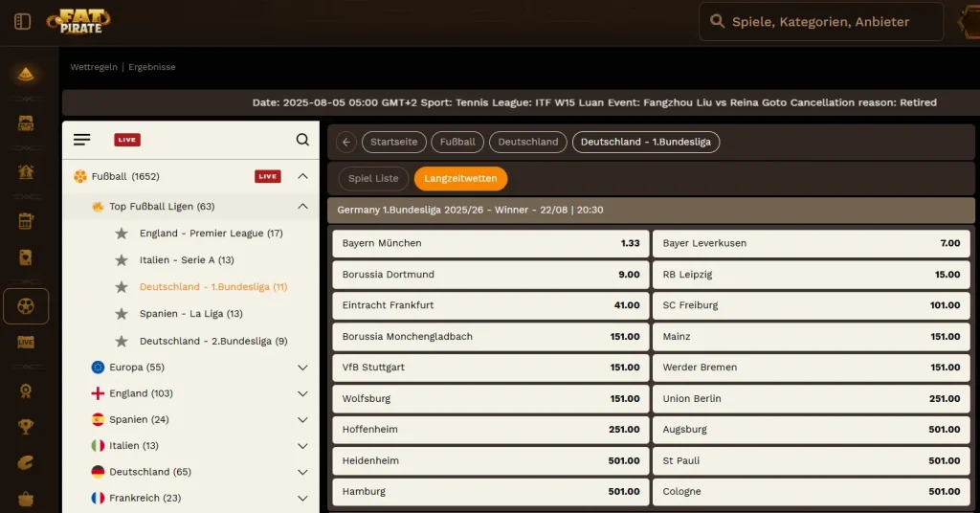Screen dimensions: 980x513
Task: Toggle the sidebar panel icon beside the logo
Action: (x=23, y=22)
